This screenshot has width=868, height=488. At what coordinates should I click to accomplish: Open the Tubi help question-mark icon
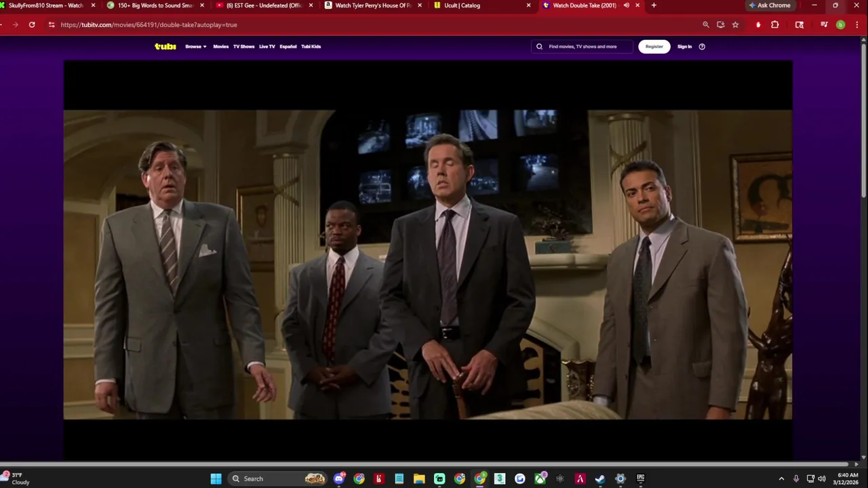click(x=702, y=47)
